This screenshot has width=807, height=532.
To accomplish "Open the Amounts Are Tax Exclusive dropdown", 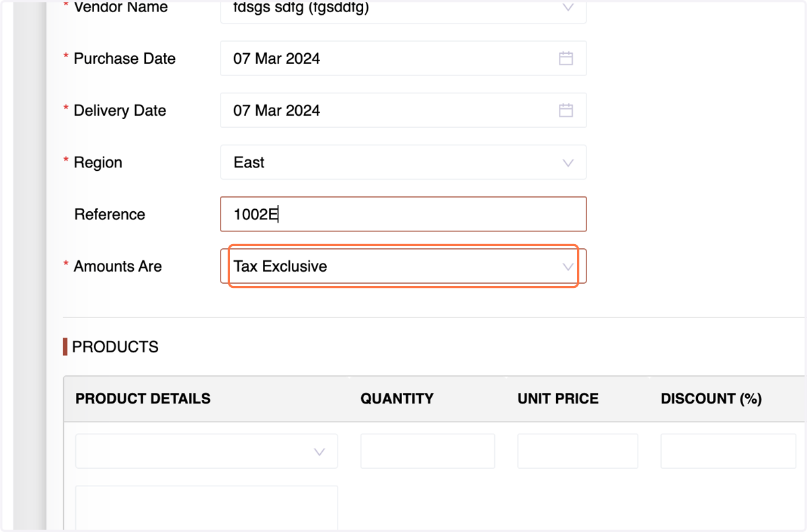I will [403, 266].
